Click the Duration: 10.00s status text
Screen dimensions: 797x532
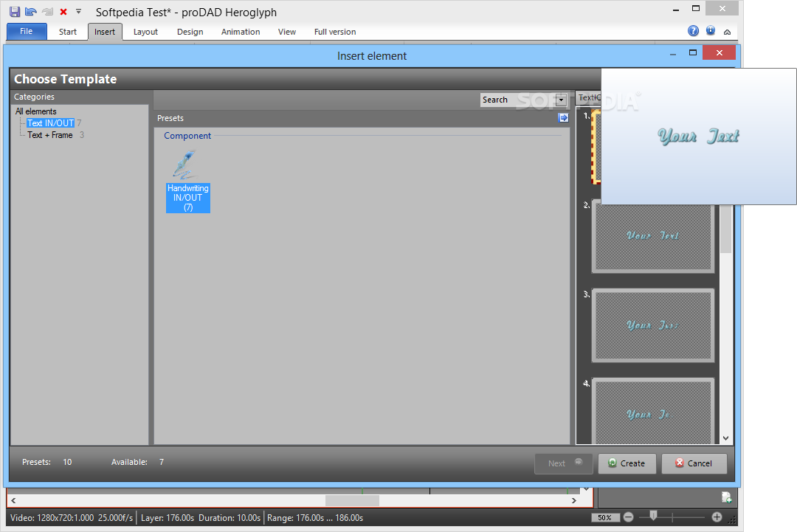(x=230, y=518)
